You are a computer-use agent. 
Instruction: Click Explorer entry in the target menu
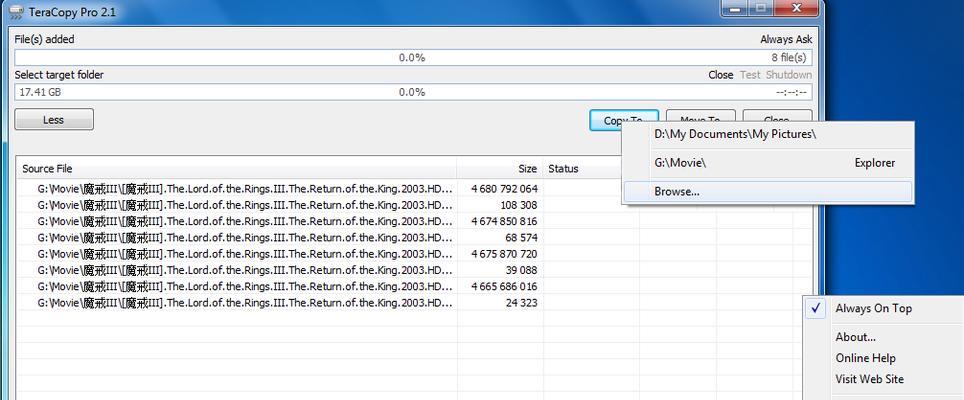click(x=874, y=163)
